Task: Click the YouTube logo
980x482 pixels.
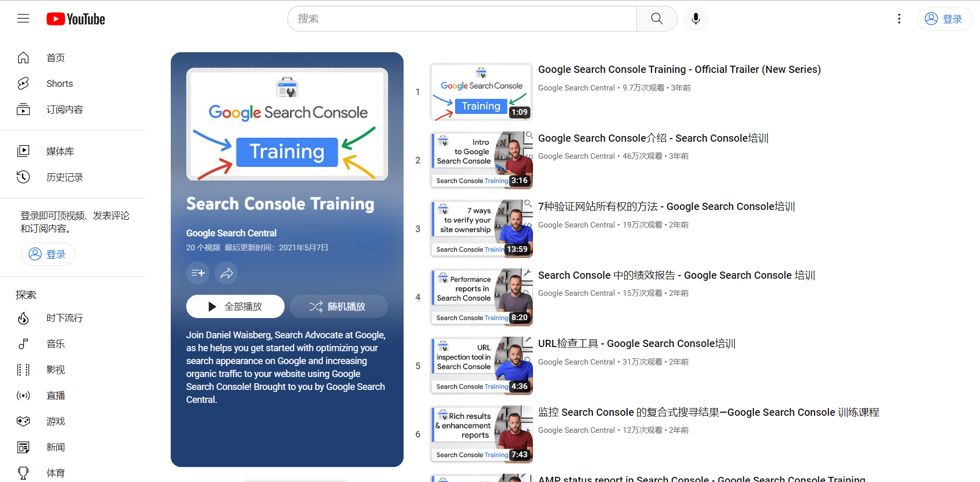Action: click(76, 19)
